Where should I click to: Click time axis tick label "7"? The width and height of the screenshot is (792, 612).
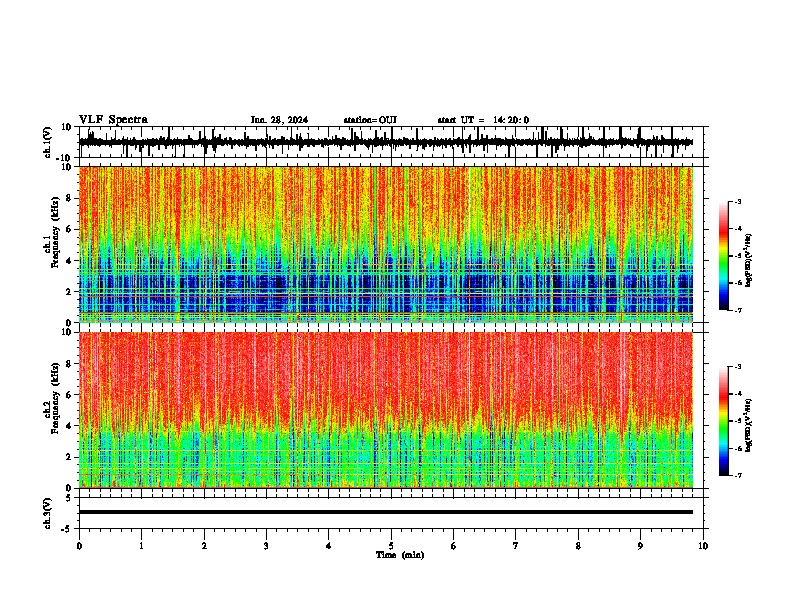click(516, 546)
